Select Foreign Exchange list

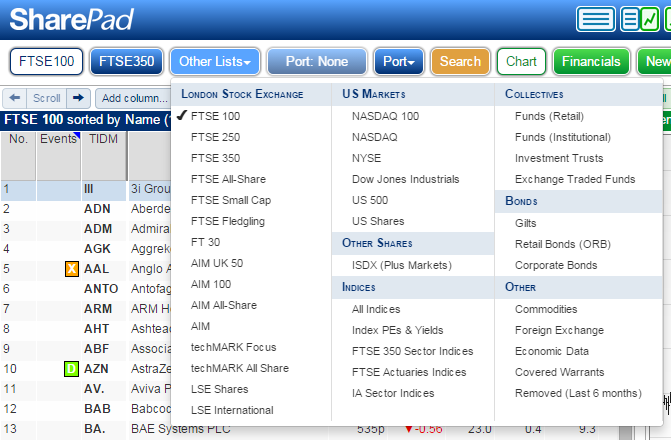(x=559, y=330)
